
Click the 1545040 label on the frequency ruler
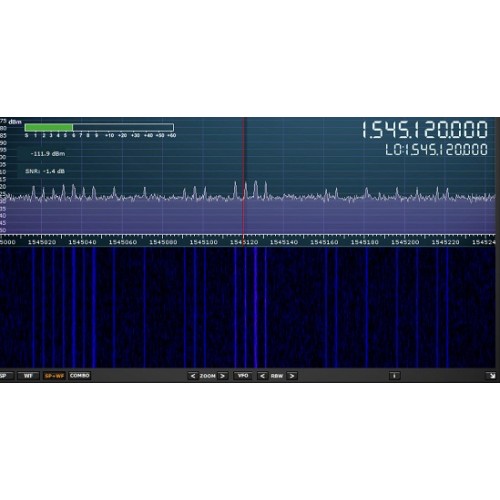click(82, 242)
